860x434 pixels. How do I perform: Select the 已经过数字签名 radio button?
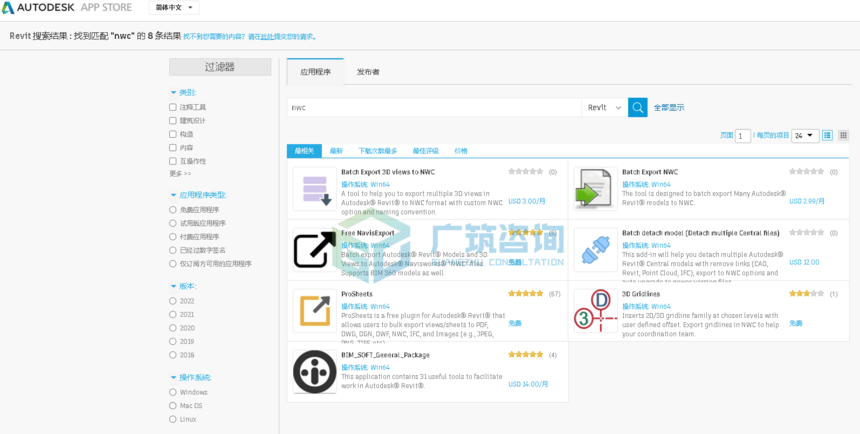[173, 250]
